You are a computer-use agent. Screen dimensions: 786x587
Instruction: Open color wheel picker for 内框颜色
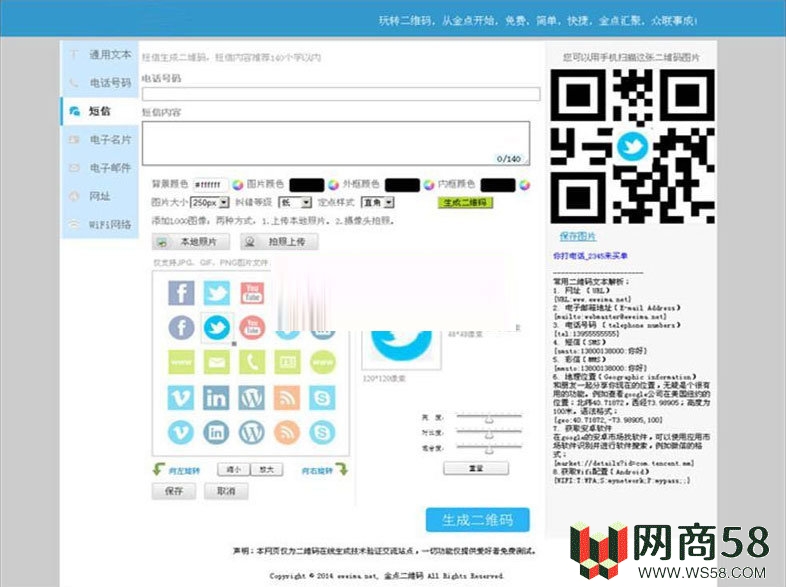coord(524,185)
